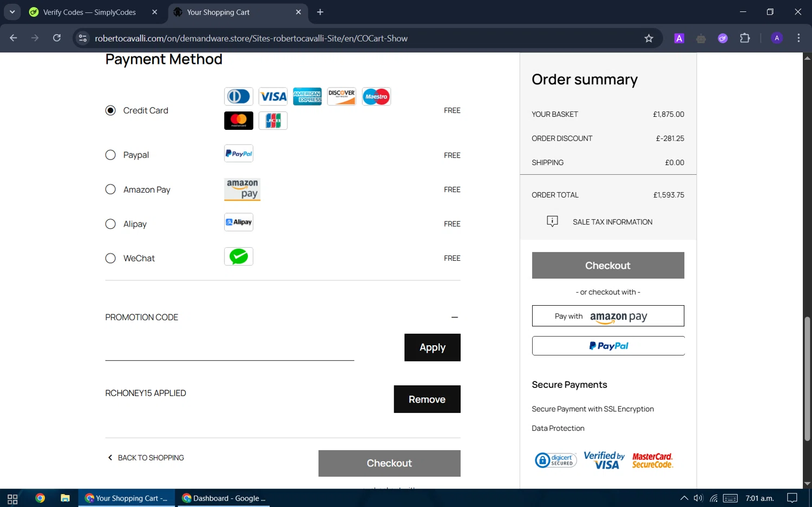Click the order total amount £1,593.75
Viewport: 812px width, 507px height.
pyautogui.click(x=669, y=195)
